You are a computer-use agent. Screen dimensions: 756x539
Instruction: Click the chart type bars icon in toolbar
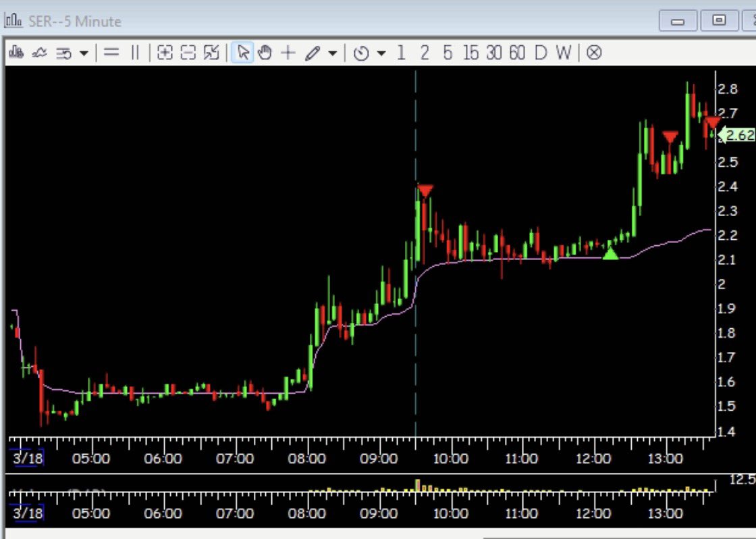tap(16, 52)
